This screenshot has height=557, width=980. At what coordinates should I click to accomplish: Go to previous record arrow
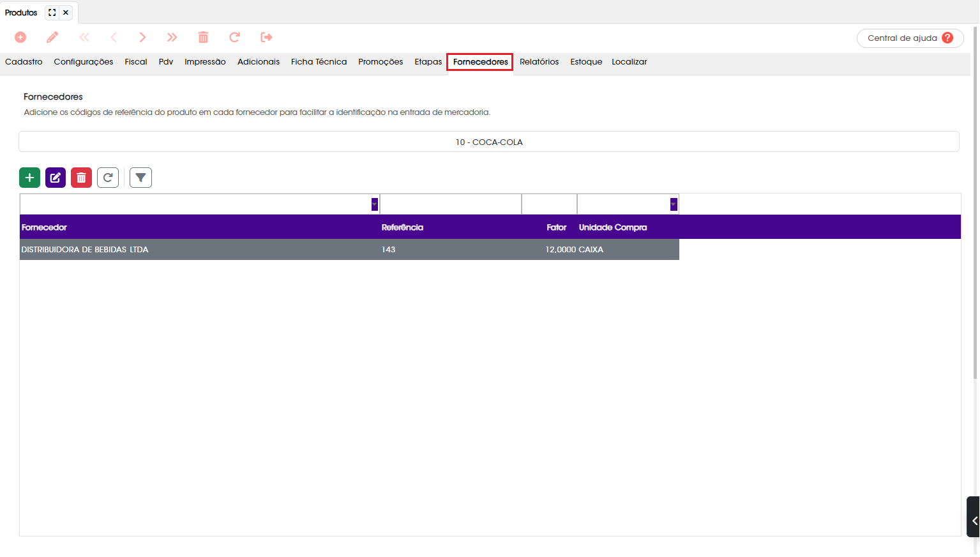pos(114,37)
